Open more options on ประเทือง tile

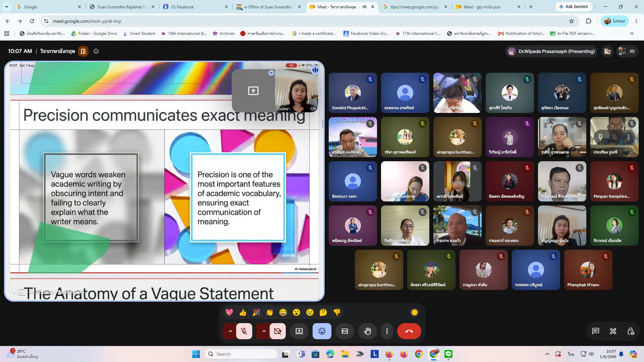click(x=629, y=137)
